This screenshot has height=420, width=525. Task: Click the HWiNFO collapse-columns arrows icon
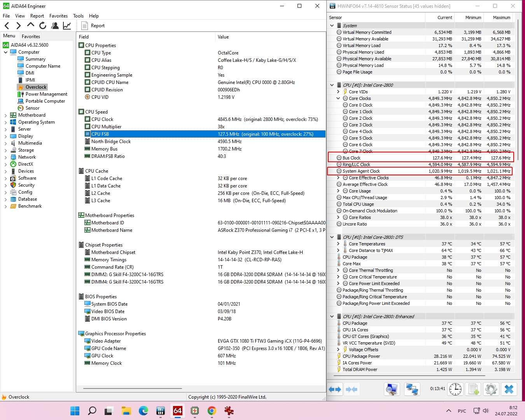[352, 389]
